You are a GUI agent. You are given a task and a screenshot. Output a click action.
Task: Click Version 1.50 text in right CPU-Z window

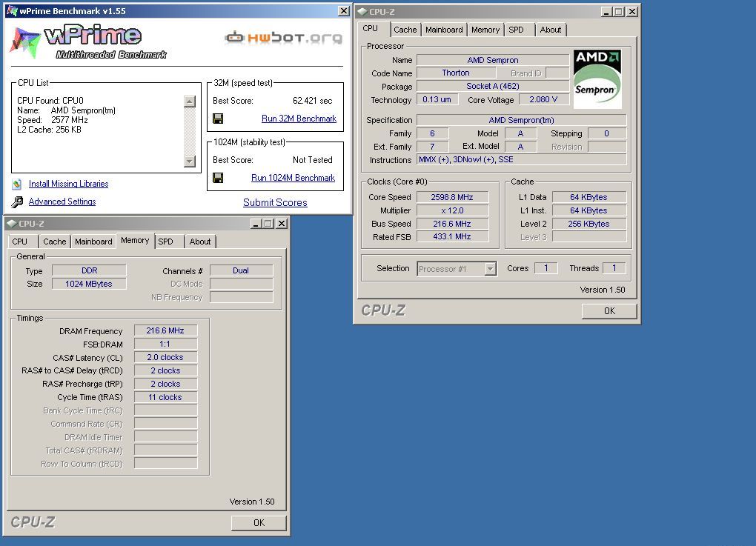coord(602,290)
